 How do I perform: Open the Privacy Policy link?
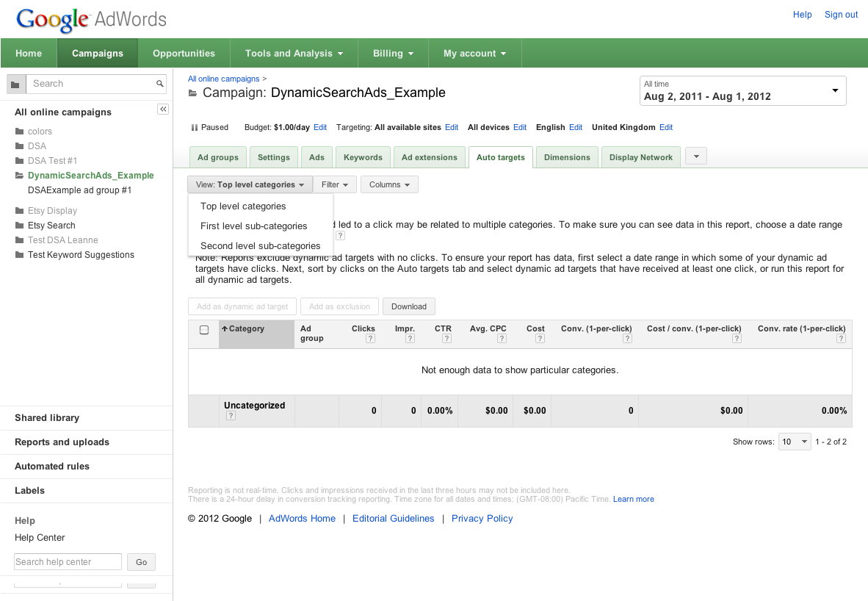[x=482, y=519]
